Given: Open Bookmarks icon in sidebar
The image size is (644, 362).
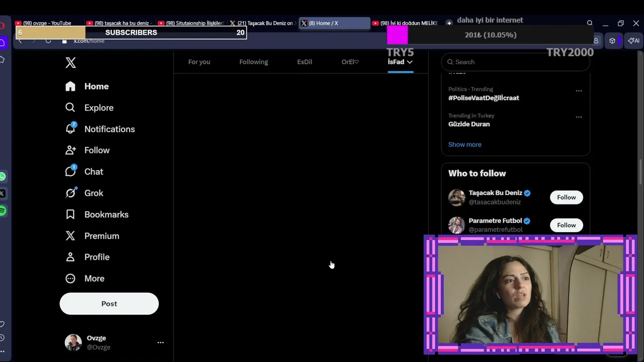Looking at the screenshot, I should point(70,214).
